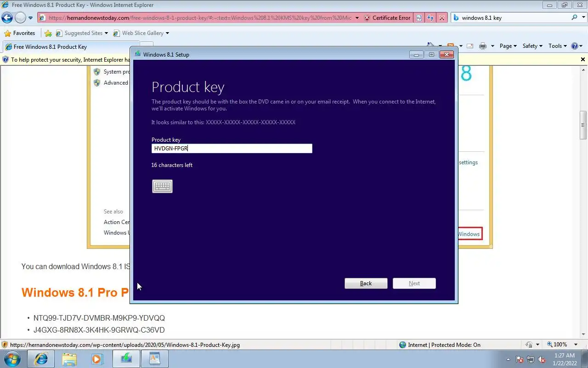
Task: Click the Print icon in command bar
Action: (483, 46)
